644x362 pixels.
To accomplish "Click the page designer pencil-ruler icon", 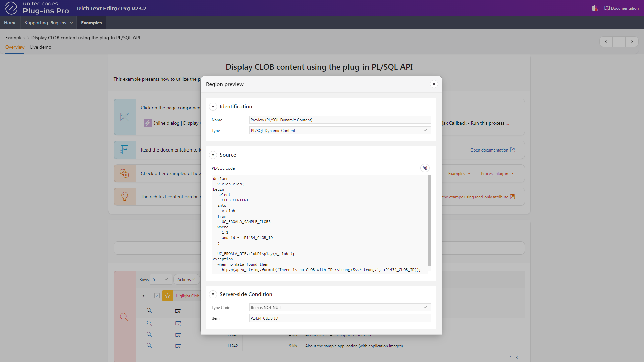I will point(124,117).
